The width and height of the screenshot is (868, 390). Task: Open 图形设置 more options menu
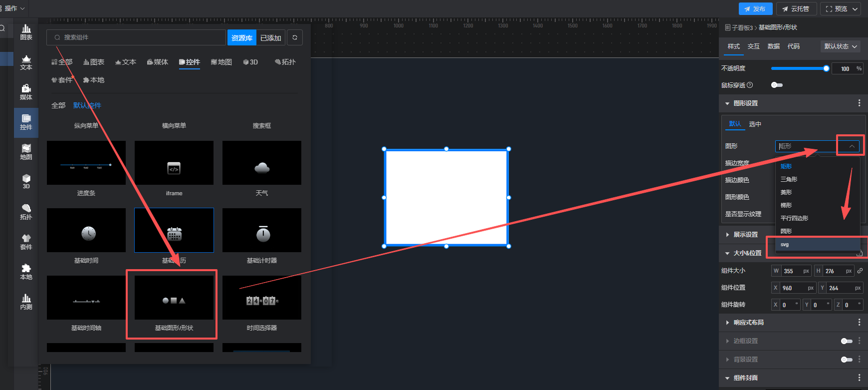tap(859, 103)
